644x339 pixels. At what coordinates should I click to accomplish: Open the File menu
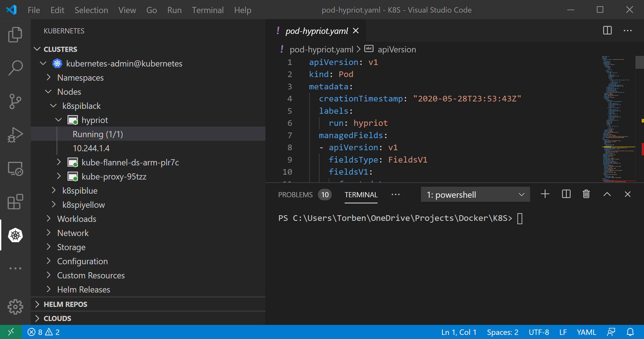(34, 10)
